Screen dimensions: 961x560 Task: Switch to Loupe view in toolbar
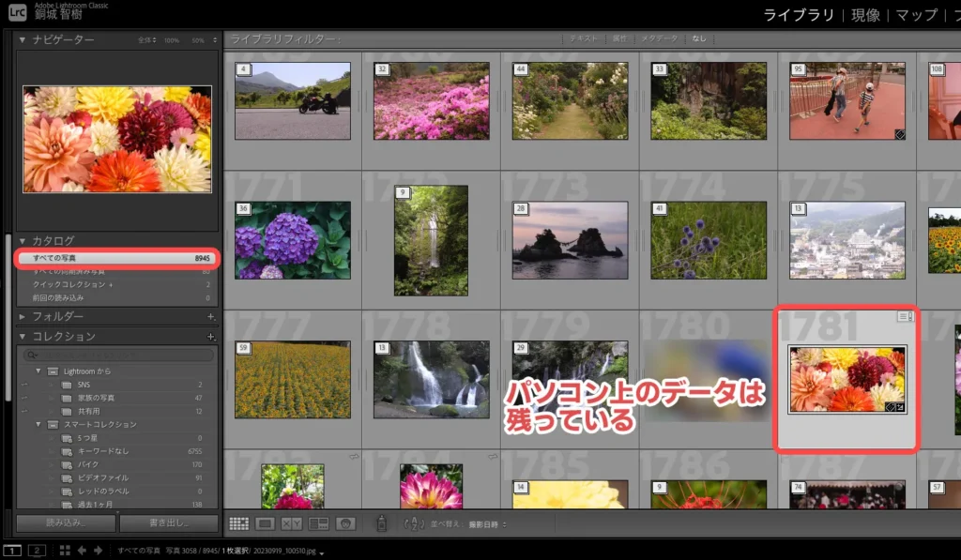point(266,523)
